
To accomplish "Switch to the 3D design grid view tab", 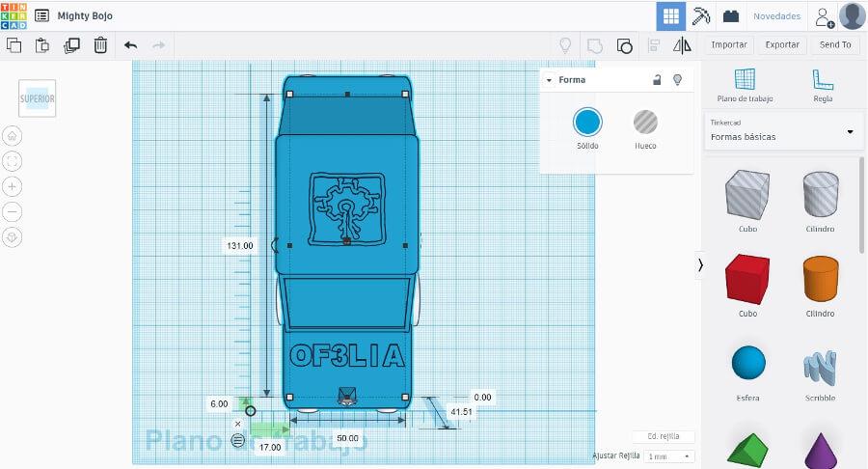I will pyautogui.click(x=670, y=15).
